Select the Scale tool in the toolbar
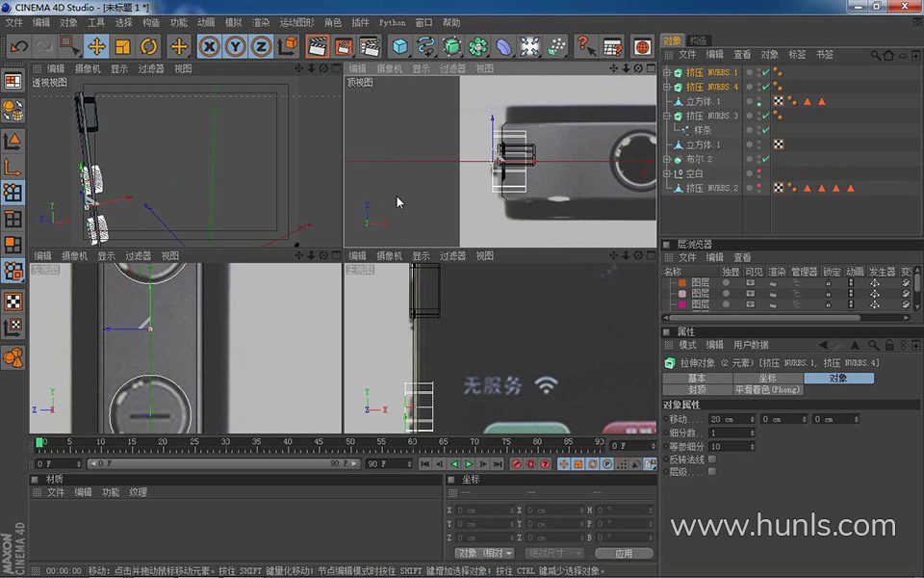This screenshot has width=924, height=578. 122,46
